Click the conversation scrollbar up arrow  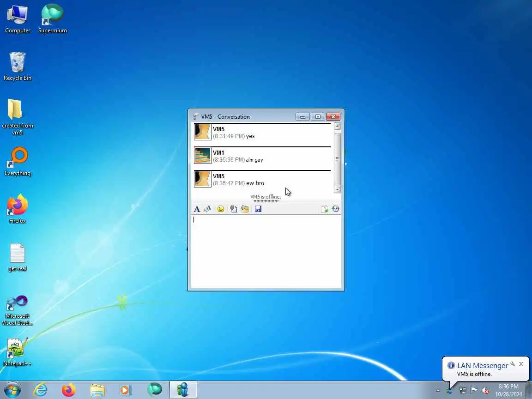(x=337, y=126)
